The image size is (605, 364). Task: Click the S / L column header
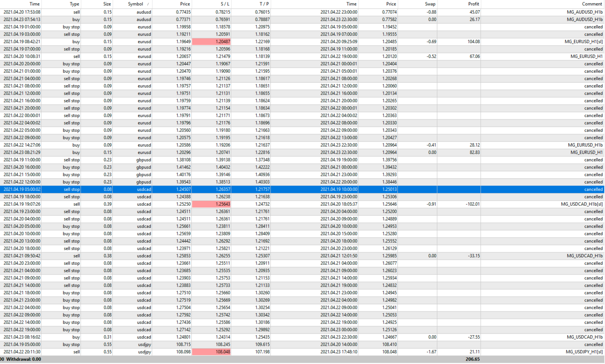225,4
